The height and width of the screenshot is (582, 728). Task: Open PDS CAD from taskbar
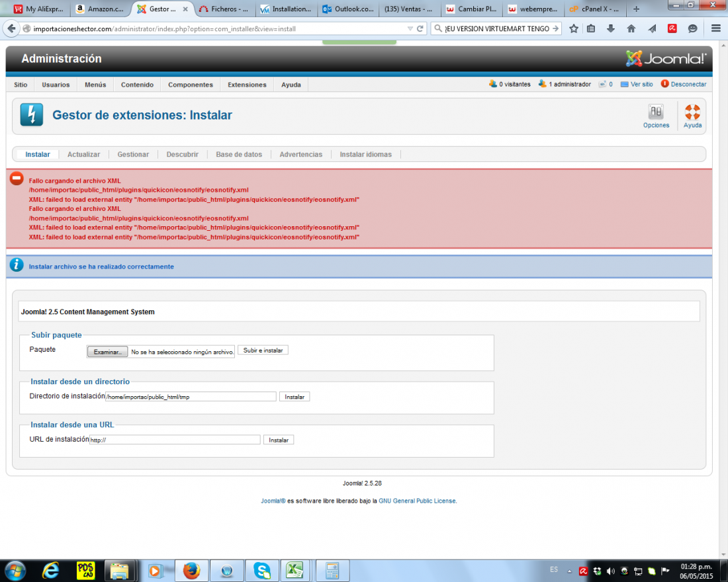coord(86,570)
